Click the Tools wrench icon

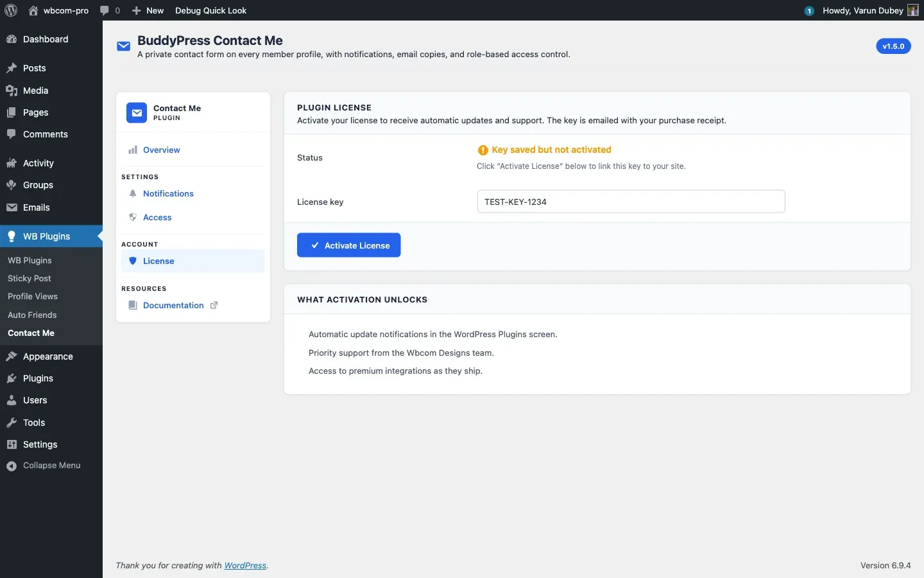(12, 423)
